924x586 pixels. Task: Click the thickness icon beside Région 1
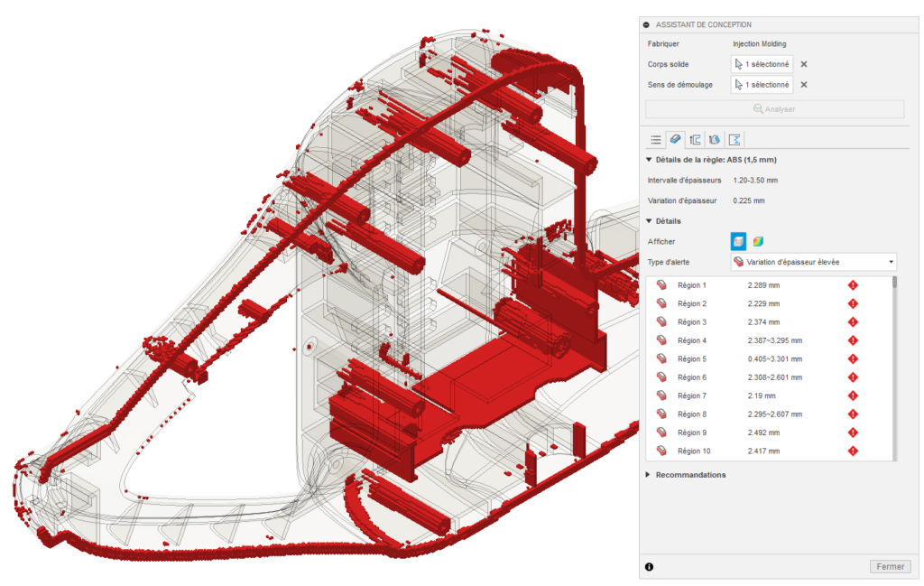[661, 285]
